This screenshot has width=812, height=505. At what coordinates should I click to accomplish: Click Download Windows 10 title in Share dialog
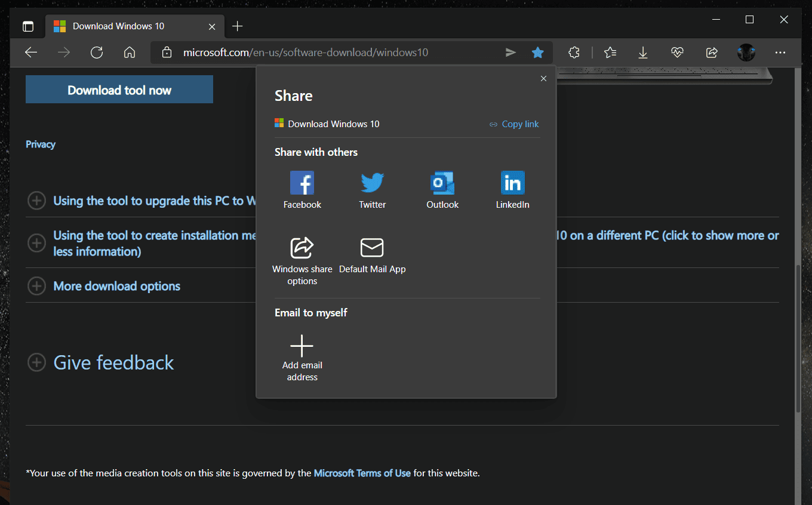[334, 124]
